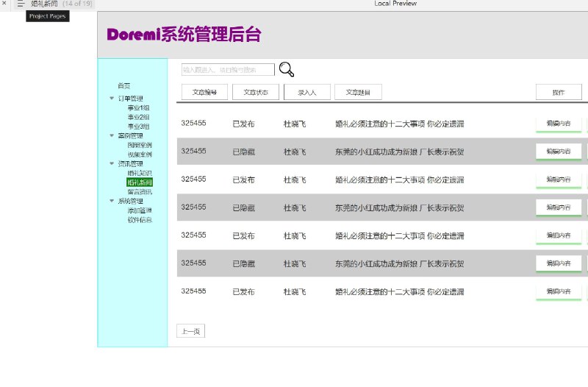
Task: Click the Local Preview title text
Action: [395, 4]
